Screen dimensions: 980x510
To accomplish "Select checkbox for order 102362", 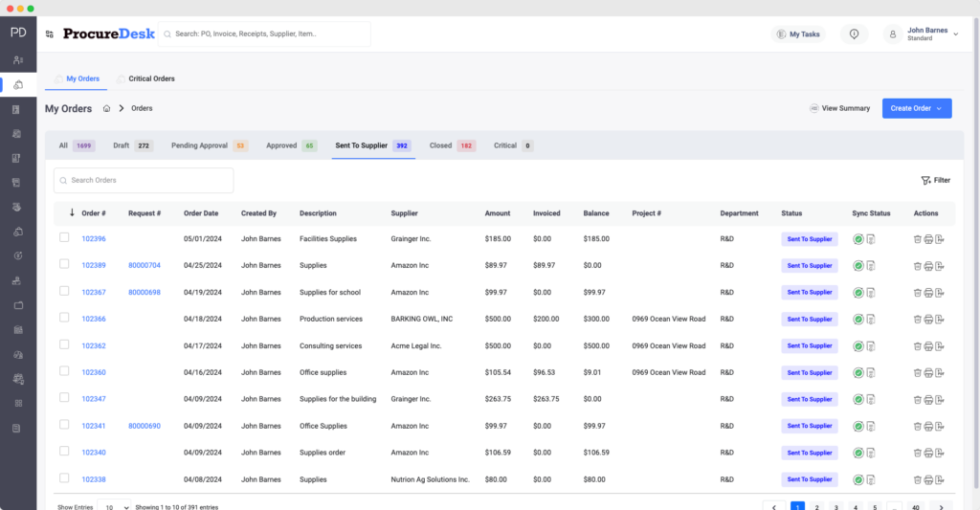I will click(64, 344).
